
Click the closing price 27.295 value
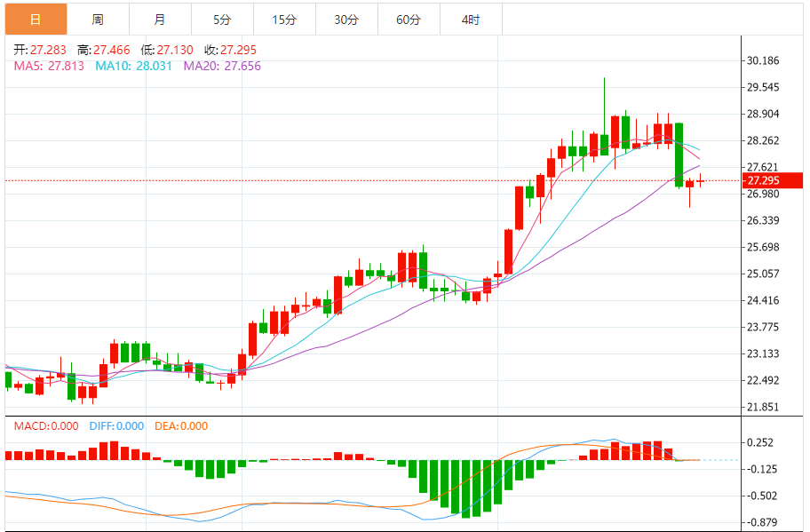click(x=239, y=50)
